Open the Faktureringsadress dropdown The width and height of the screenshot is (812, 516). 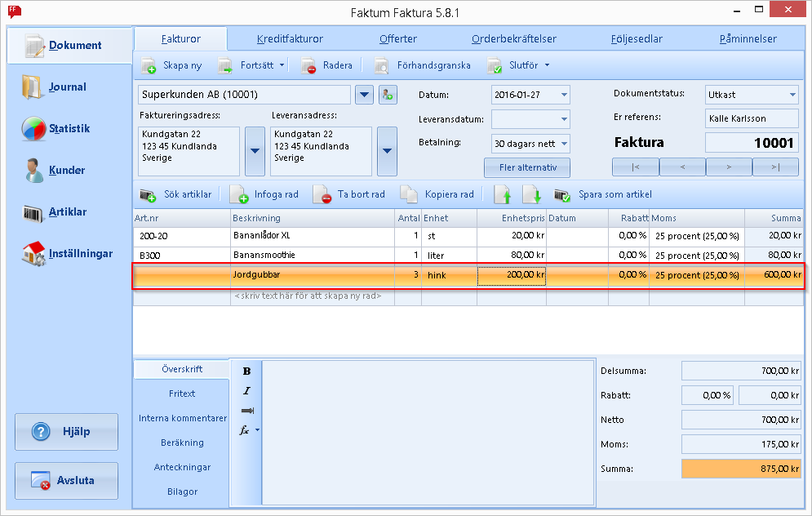pos(255,151)
